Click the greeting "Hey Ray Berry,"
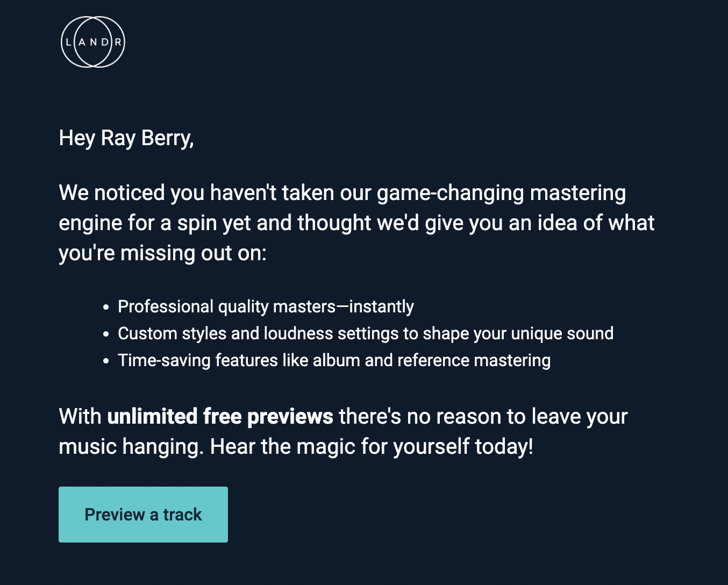 point(126,138)
